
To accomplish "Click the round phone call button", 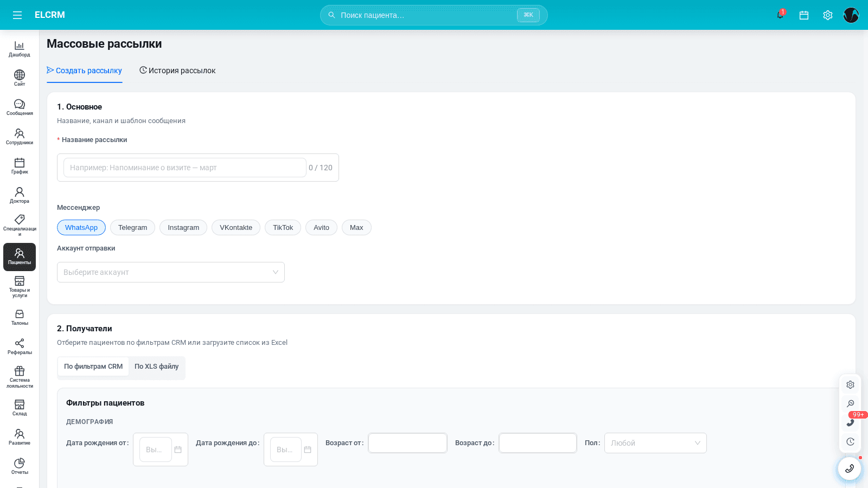I will tap(850, 468).
